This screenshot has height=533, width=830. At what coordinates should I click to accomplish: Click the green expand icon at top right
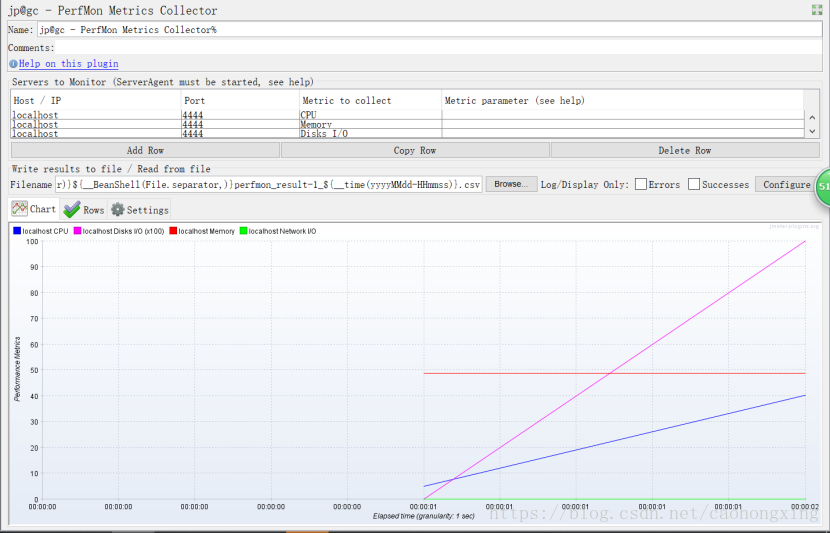817,10
